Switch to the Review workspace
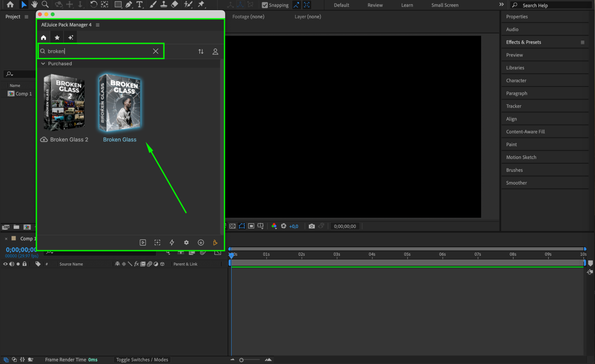 (375, 5)
